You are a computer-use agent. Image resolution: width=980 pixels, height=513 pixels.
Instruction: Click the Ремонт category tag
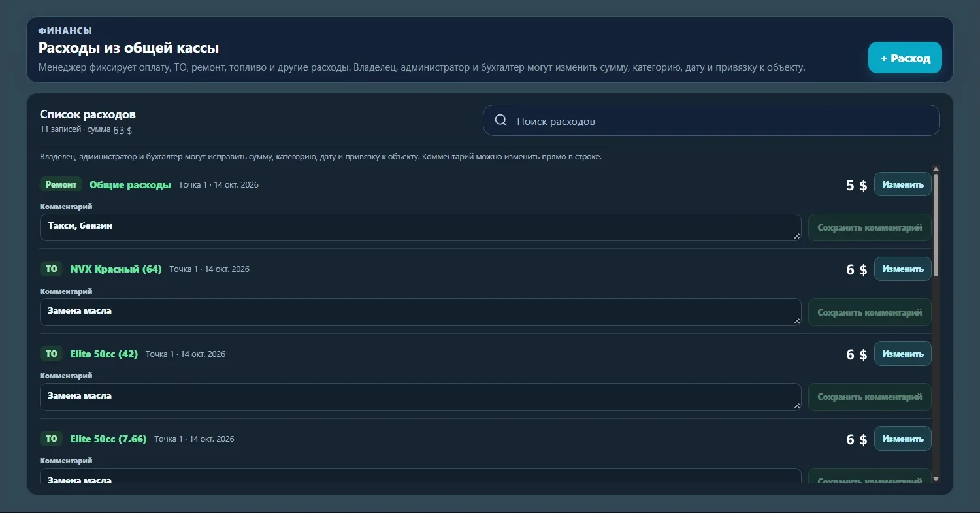tap(61, 184)
